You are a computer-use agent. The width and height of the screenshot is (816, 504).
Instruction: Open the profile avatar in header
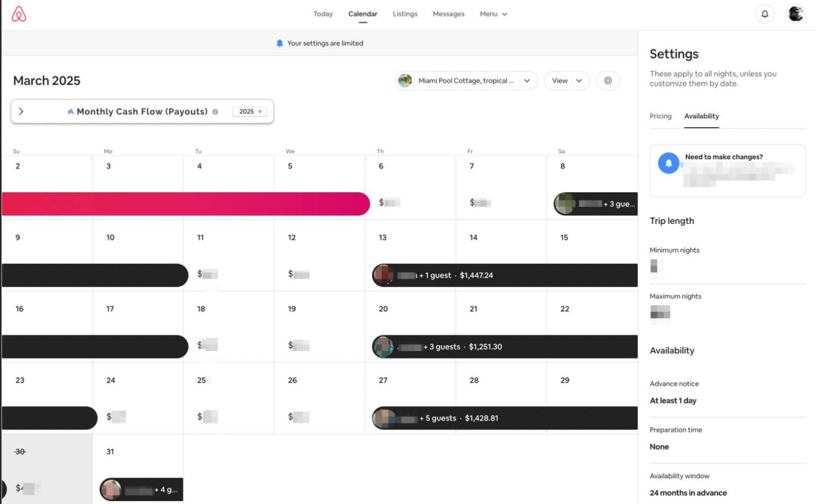[x=796, y=14]
